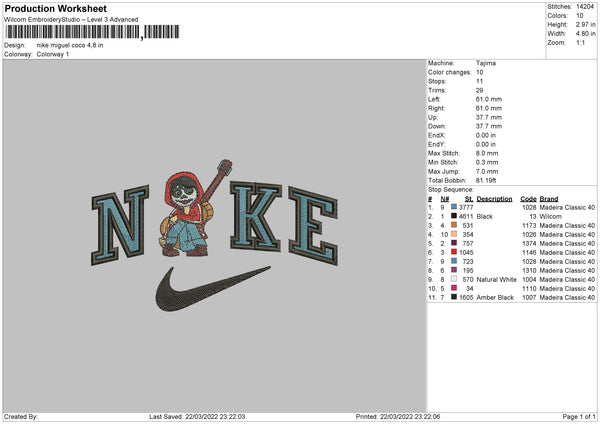The image size is (600, 424).
Task: Click the dark maroon swatch coded 1374
Action: [454, 243]
